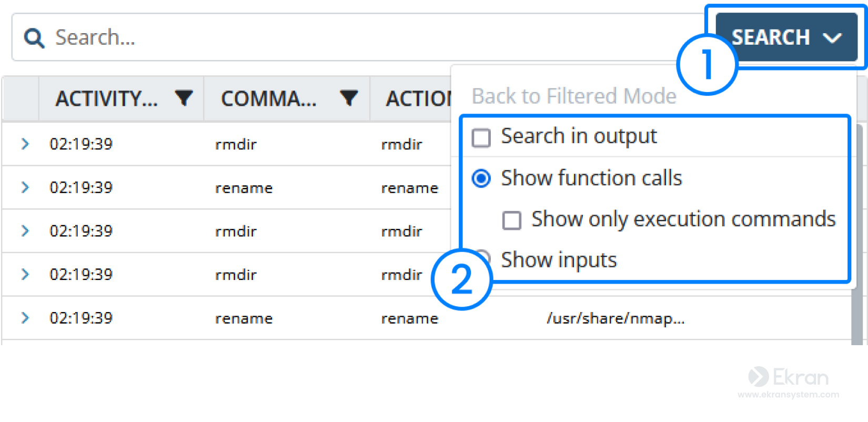This screenshot has width=868, height=422.
Task: Click the Activity column header
Action: pos(107,98)
